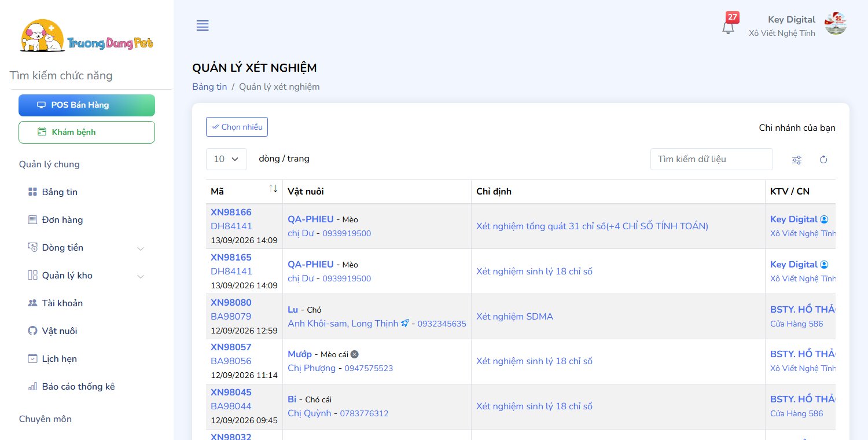Open medical record BA98079
The height and width of the screenshot is (440, 868).
pyautogui.click(x=231, y=317)
